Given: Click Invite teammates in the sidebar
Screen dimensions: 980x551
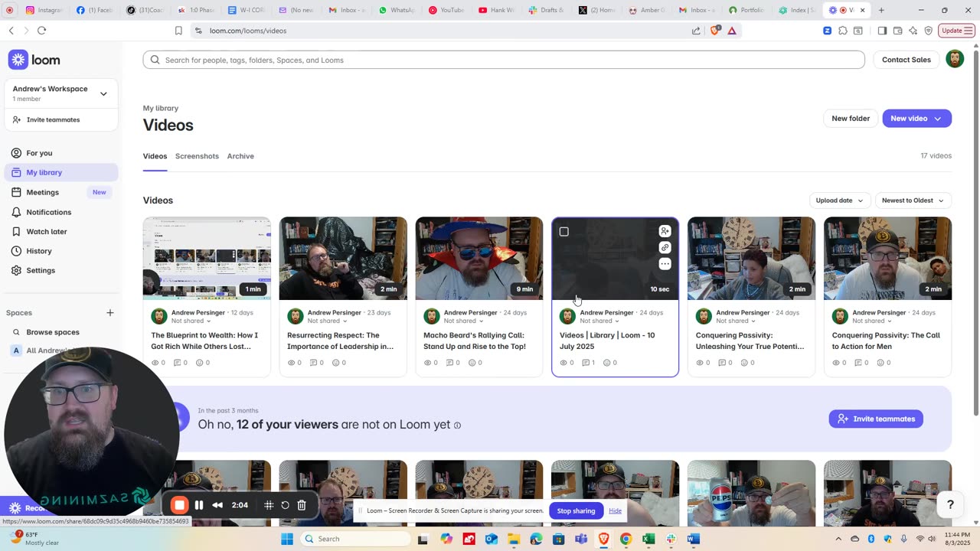Looking at the screenshot, I should point(61,119).
